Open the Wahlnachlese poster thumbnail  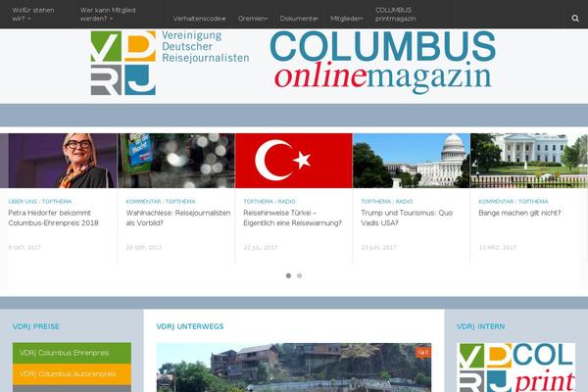click(x=176, y=161)
